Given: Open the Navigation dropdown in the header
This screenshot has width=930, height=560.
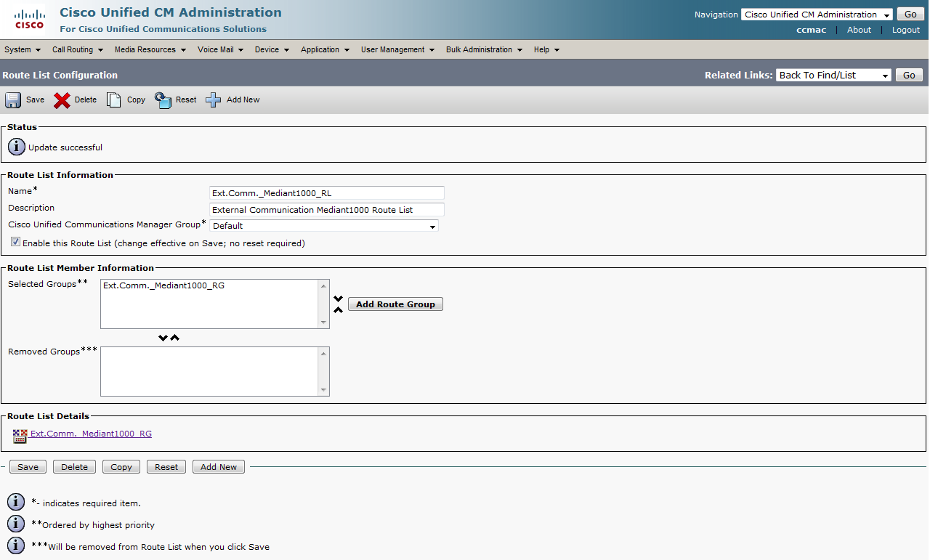Looking at the screenshot, I should 817,15.
